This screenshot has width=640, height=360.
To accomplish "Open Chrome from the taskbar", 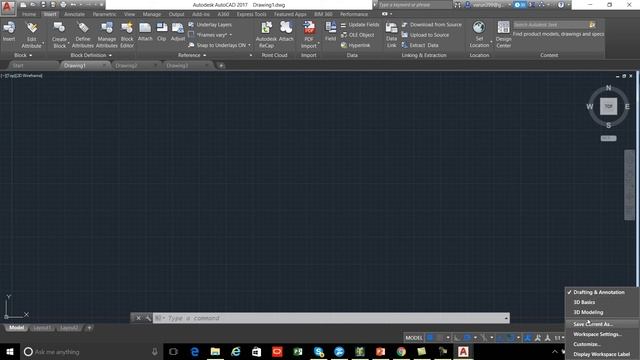I will [401, 351].
